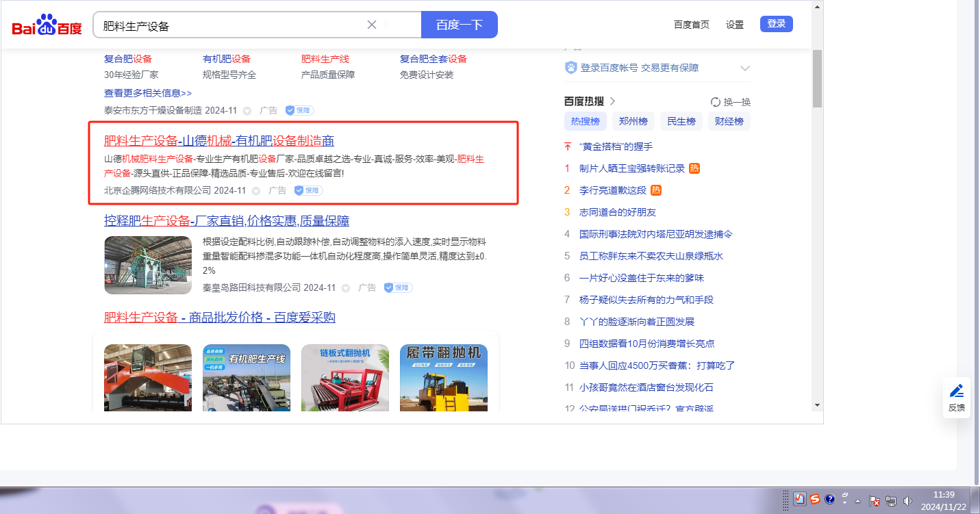Click 保障 badge under 山德机械 result

(308, 190)
